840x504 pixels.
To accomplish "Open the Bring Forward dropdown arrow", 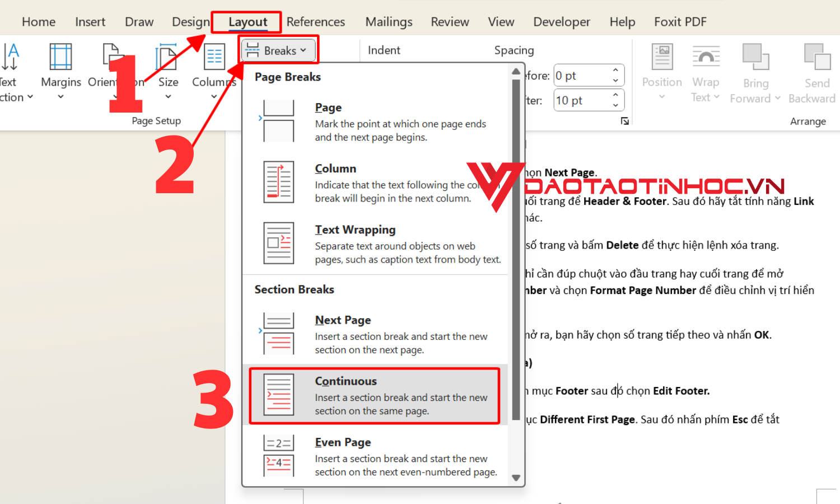I will click(x=777, y=98).
